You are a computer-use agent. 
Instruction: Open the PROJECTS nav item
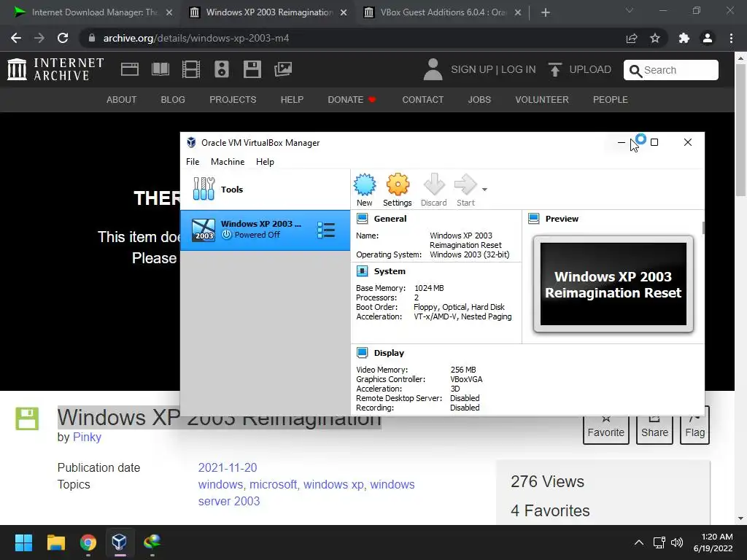233,99
